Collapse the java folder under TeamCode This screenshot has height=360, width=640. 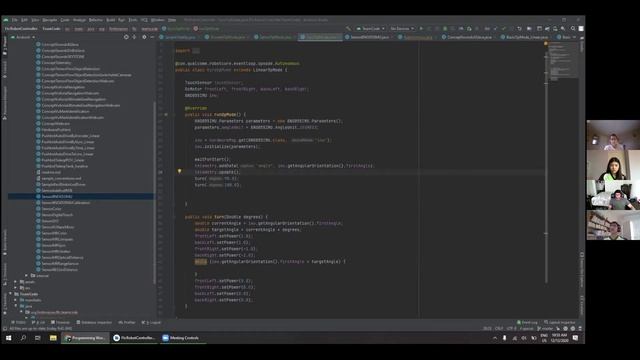[x=16, y=306]
